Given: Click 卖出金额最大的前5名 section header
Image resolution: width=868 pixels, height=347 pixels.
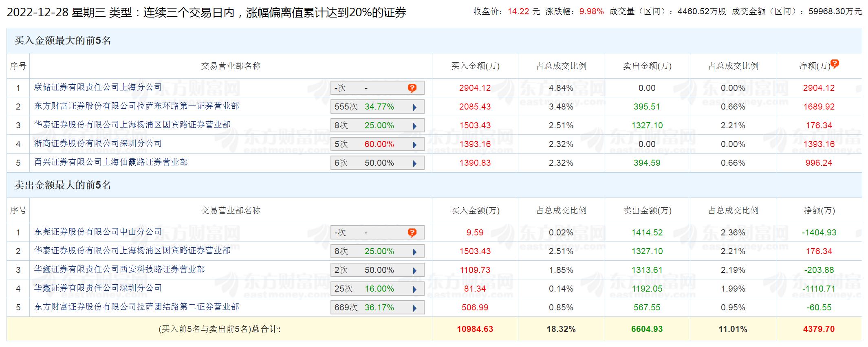Looking at the screenshot, I should [x=63, y=185].
